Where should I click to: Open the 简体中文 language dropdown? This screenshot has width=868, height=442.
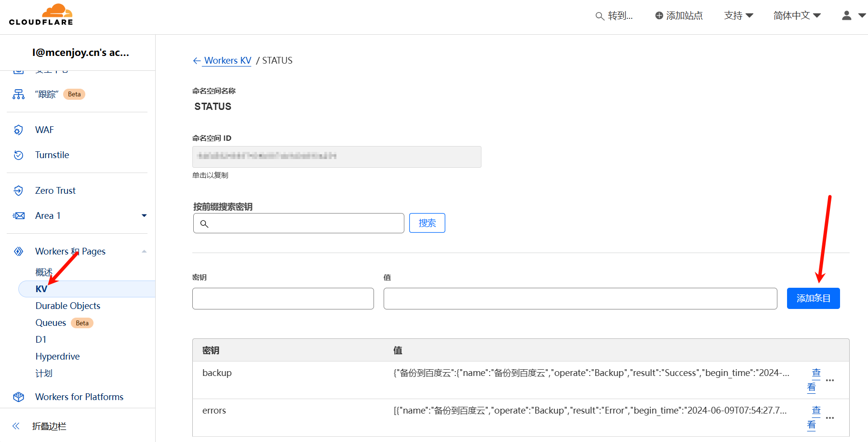[797, 16]
